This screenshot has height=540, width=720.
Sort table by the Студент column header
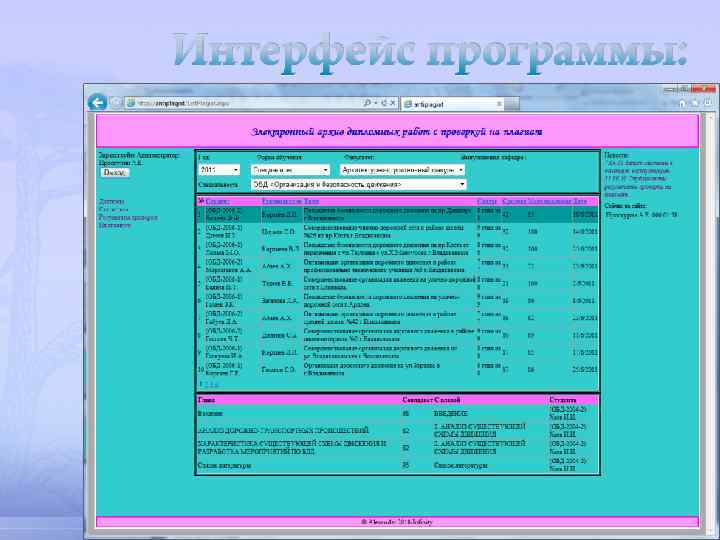click(217, 201)
